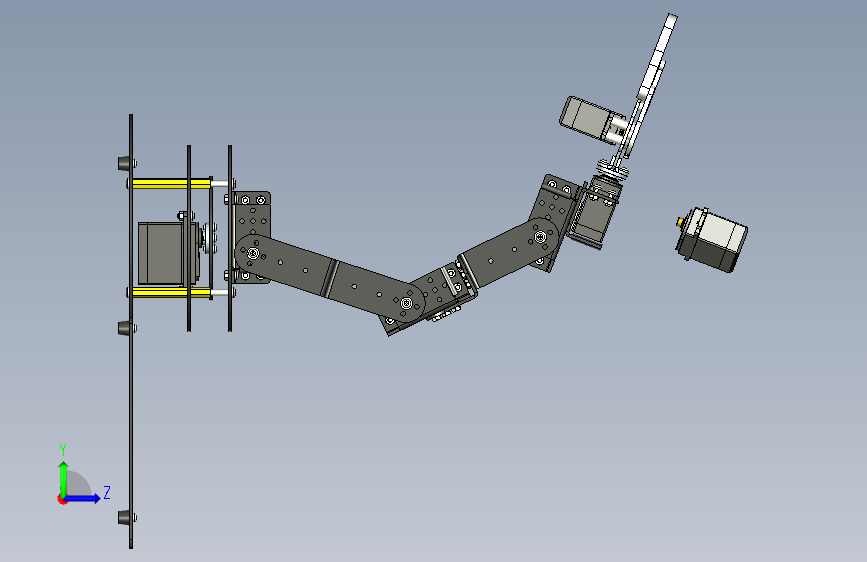This screenshot has width=867, height=562.
Task: Click the green Y axis arrow of the triad
Action: pos(64,478)
